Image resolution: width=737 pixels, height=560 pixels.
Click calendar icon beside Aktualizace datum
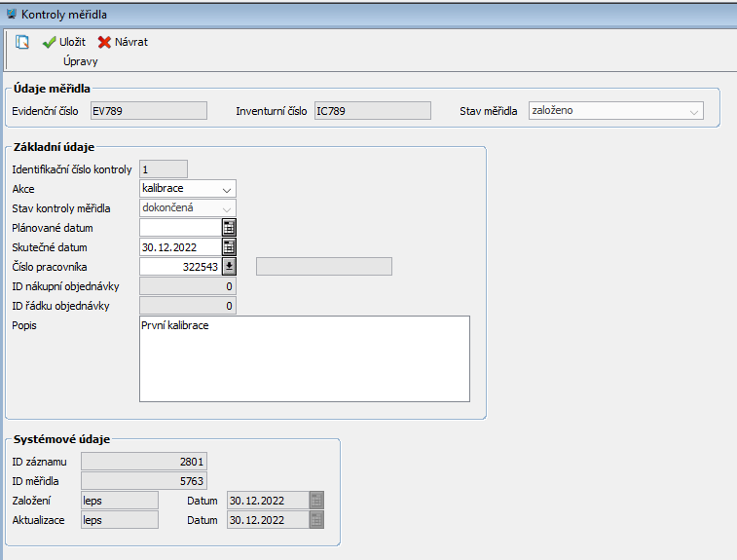tap(315, 520)
